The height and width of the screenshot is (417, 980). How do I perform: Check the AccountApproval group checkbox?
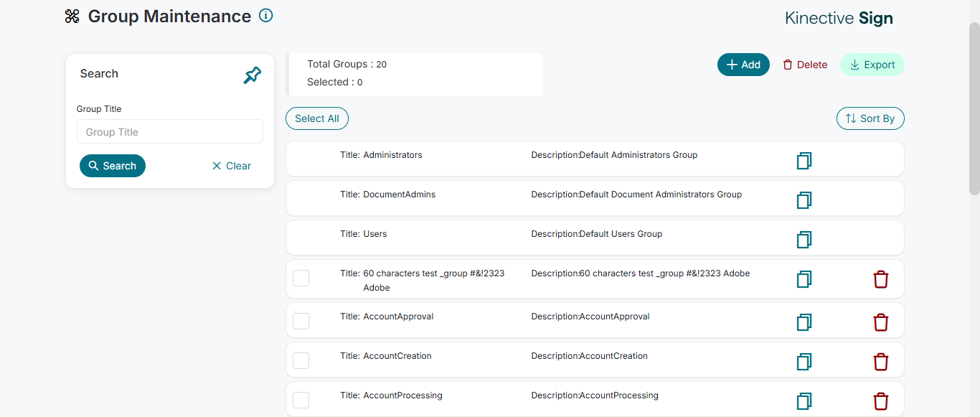301,321
